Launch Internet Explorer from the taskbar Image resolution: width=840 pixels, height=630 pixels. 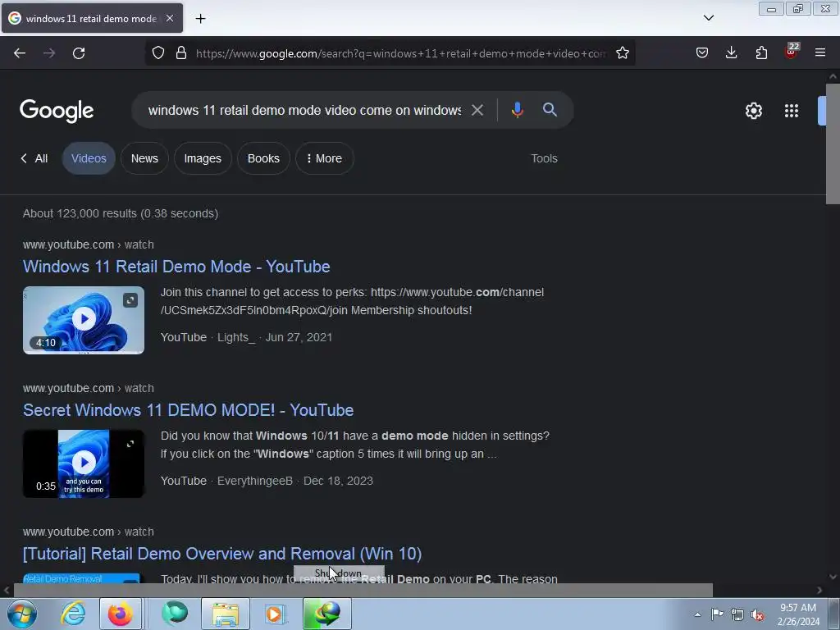(x=73, y=614)
